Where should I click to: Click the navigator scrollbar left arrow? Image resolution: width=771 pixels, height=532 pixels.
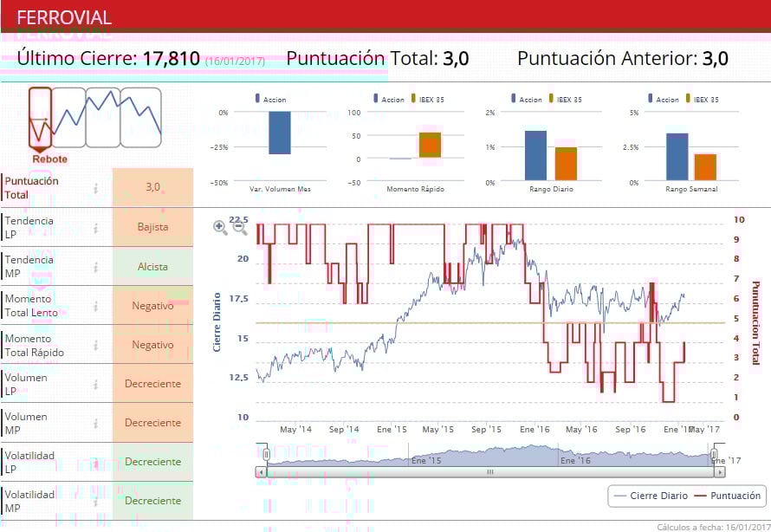[261, 472]
